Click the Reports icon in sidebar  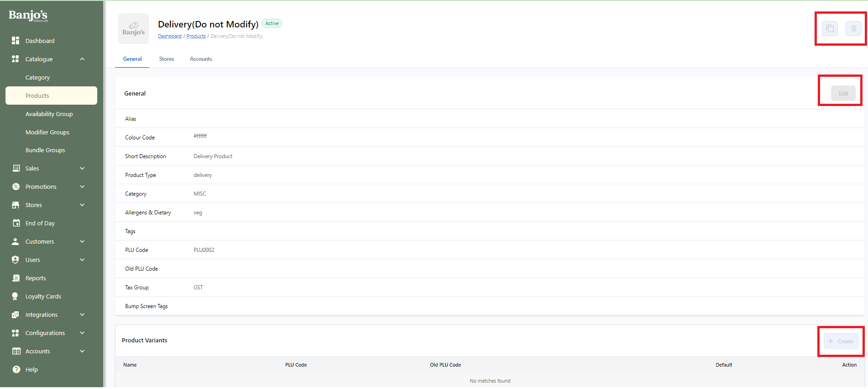[x=16, y=278]
